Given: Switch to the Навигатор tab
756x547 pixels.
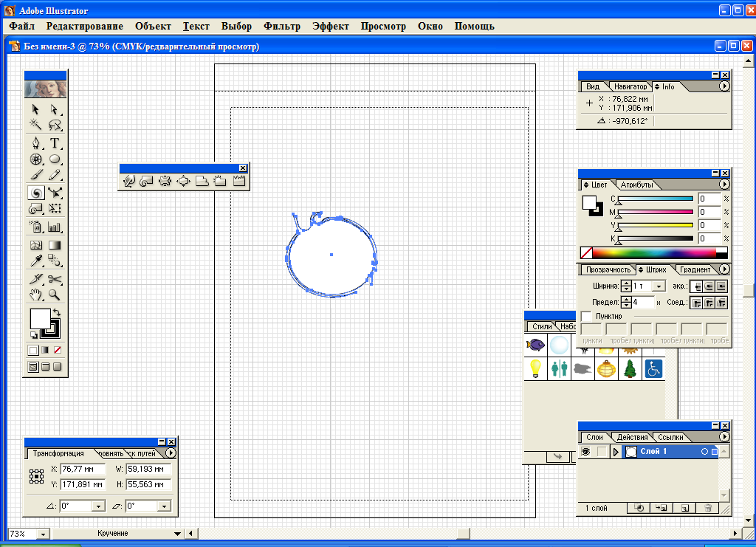Looking at the screenshot, I should [630, 86].
